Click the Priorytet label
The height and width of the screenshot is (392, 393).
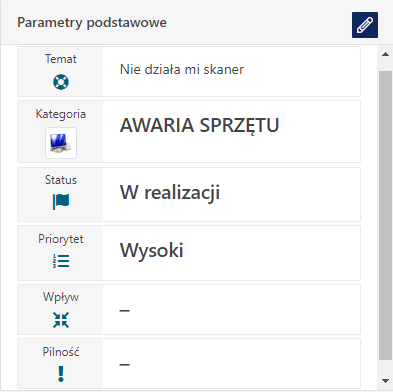(61, 239)
